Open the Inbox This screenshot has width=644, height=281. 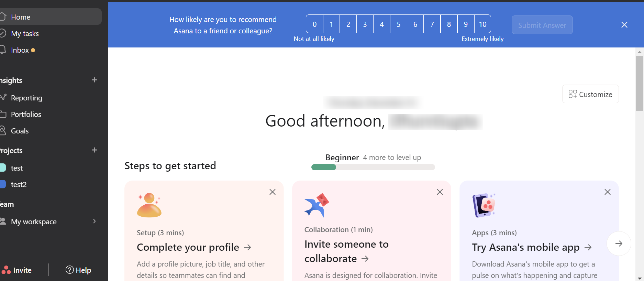[20, 50]
